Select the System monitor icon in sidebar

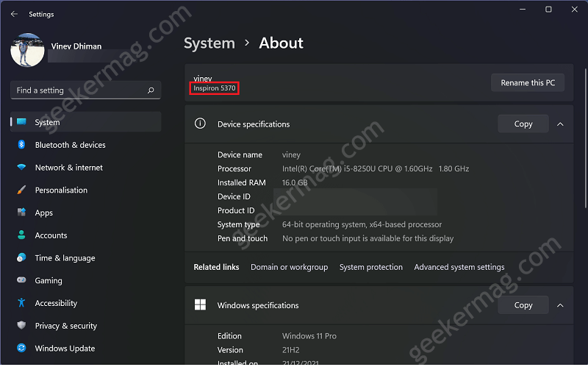(x=21, y=121)
